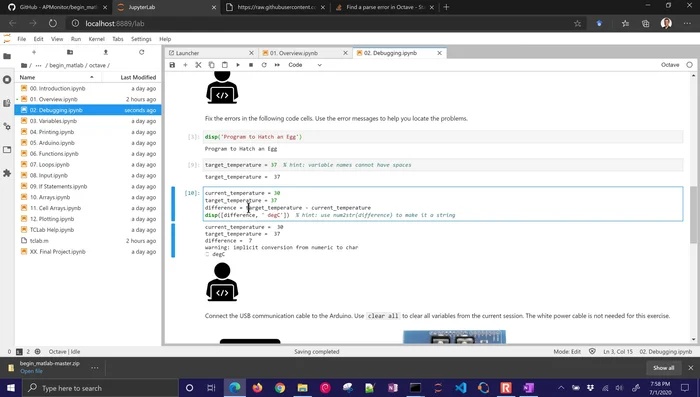Screen dimensions: 700x397
Task: Open the File menu
Action: pyautogui.click(x=21, y=39)
